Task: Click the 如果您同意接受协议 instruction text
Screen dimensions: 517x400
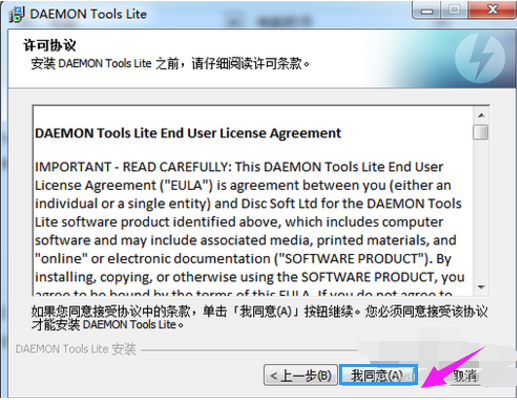Action: [x=259, y=318]
